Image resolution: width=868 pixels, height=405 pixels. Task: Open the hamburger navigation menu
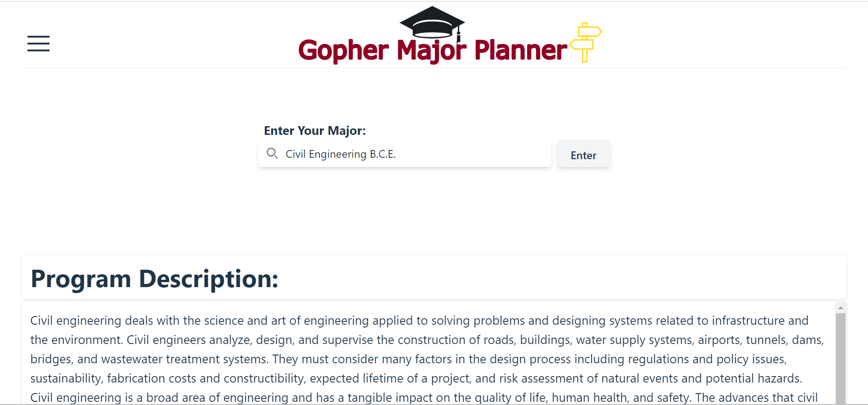[x=38, y=44]
